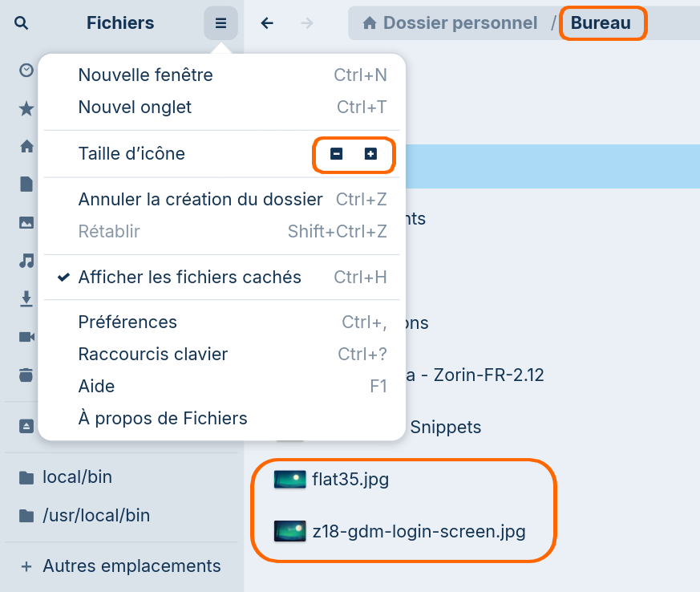The width and height of the screenshot is (700, 592).
Task: Toggle Afficher les fichiers cachés
Action: 189,278
